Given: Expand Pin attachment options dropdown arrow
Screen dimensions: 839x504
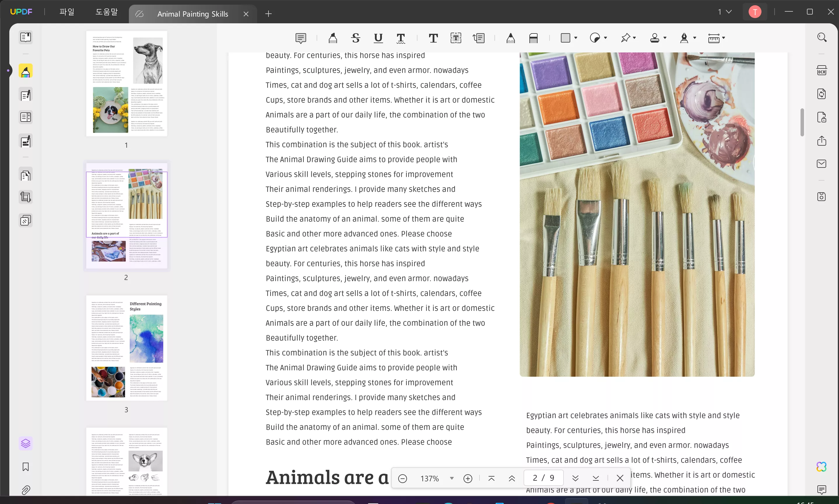Looking at the screenshot, I should tap(634, 38).
